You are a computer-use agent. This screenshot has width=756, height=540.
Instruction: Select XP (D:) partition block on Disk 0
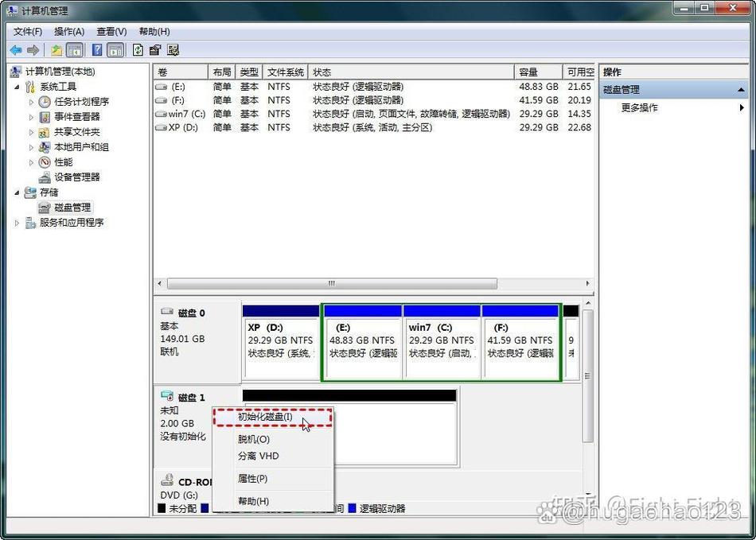click(281, 342)
